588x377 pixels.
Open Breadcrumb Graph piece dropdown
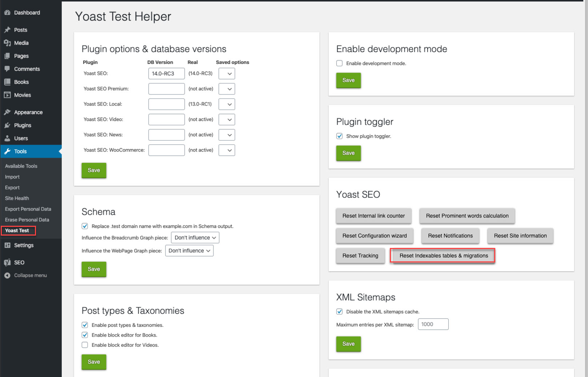tap(195, 238)
